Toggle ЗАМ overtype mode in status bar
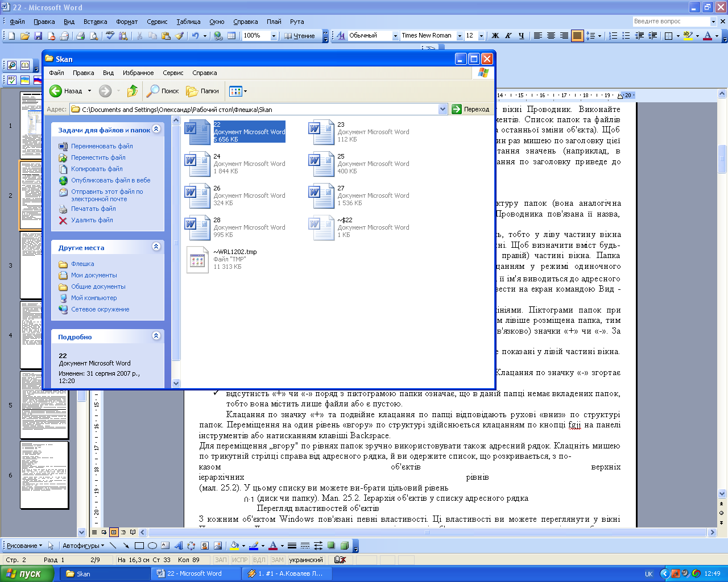Viewport: 728px width, 582px height. pos(277,560)
